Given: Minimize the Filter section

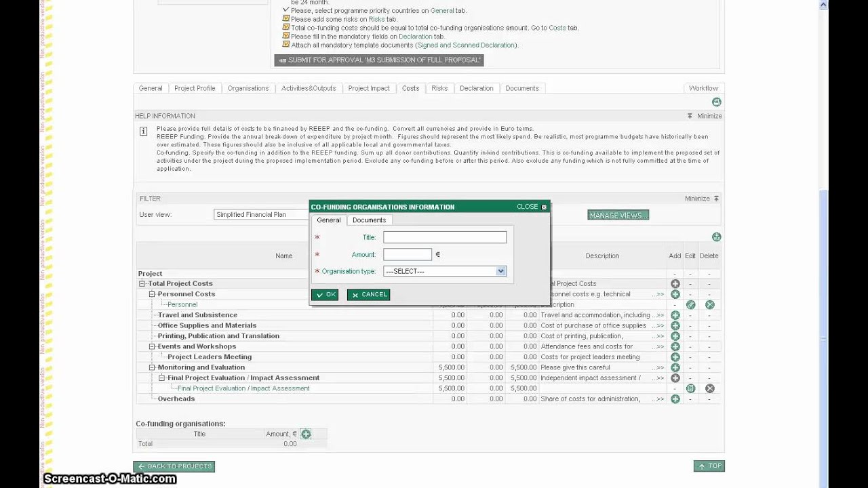Looking at the screenshot, I should click(702, 199).
